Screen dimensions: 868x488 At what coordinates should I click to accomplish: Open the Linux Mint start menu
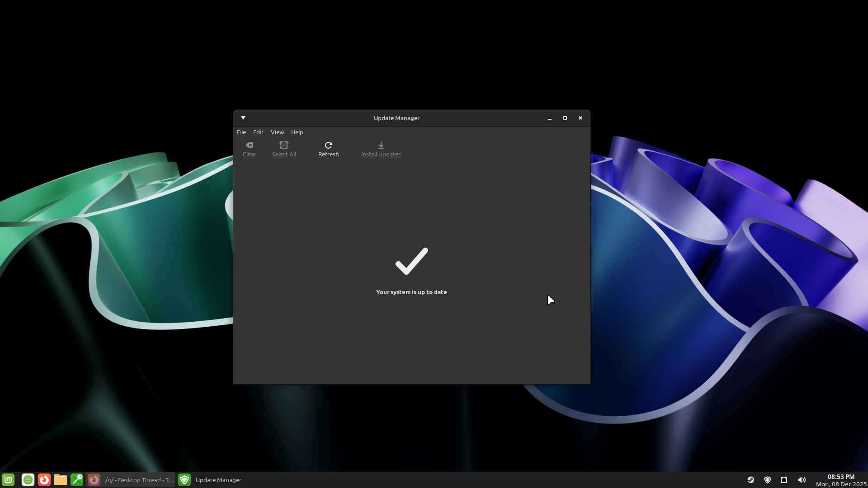click(x=9, y=480)
